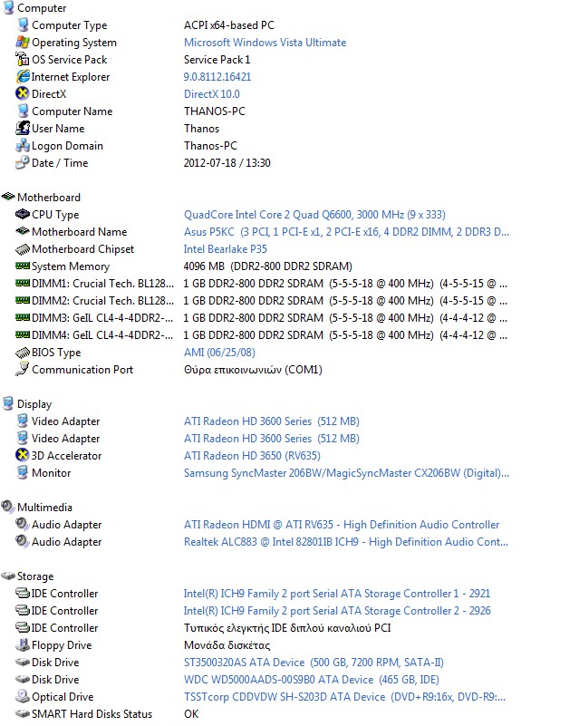Click the DirectX row icon
This screenshot has height=726, width=588.
point(23,93)
